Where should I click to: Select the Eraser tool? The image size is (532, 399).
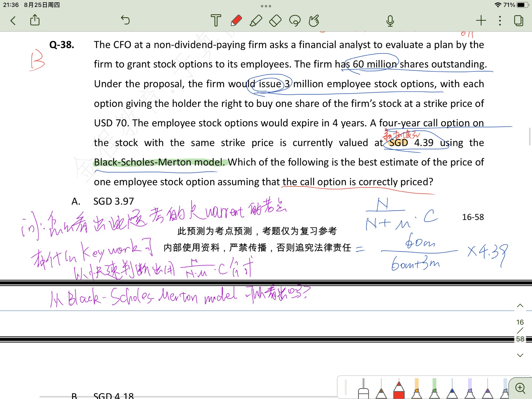(x=275, y=20)
